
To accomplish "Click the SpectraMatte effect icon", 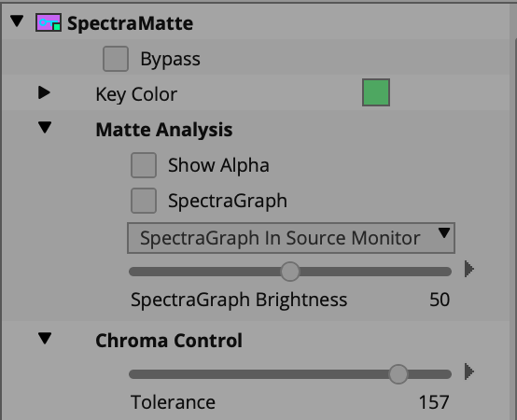I will [x=49, y=22].
